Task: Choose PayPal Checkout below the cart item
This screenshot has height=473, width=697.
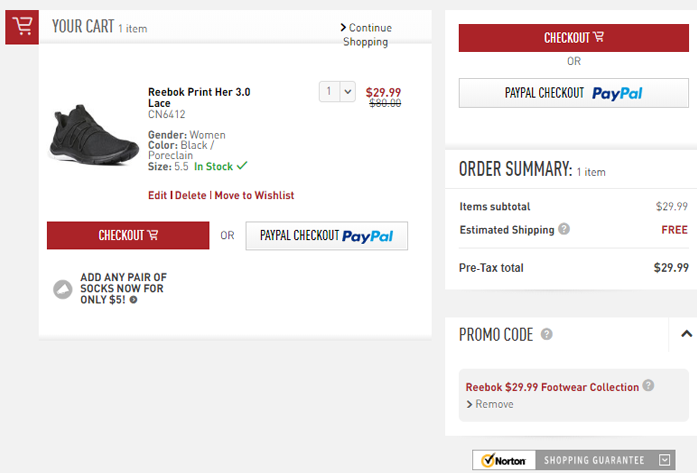Action: (x=326, y=236)
